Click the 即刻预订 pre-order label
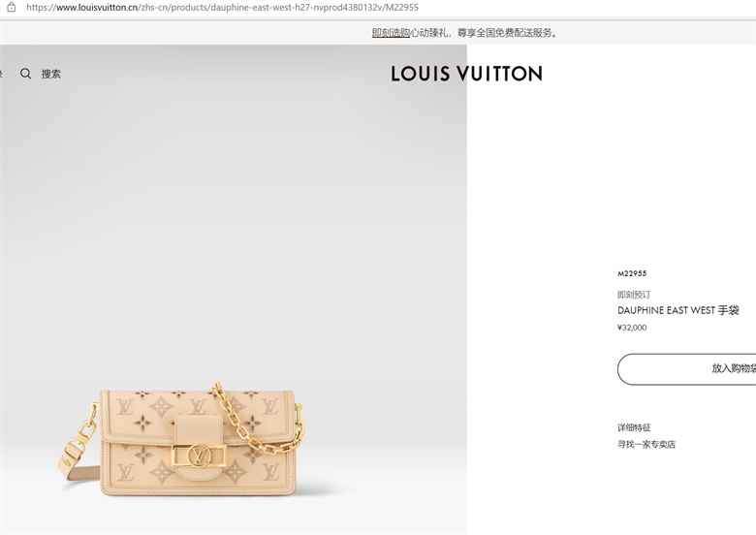This screenshot has height=535, width=756. point(634,295)
